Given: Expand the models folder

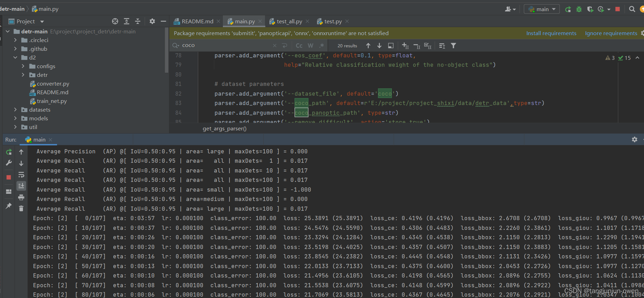Looking at the screenshot, I should click(x=15, y=119).
